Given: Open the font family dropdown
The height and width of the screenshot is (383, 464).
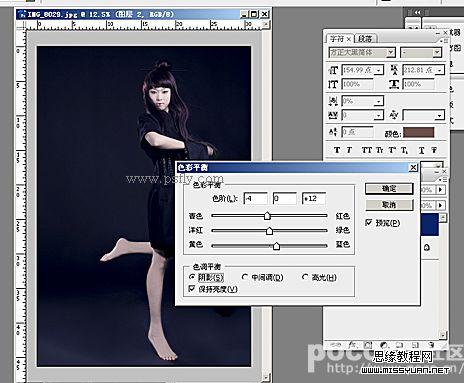Looking at the screenshot, I should point(391,53).
